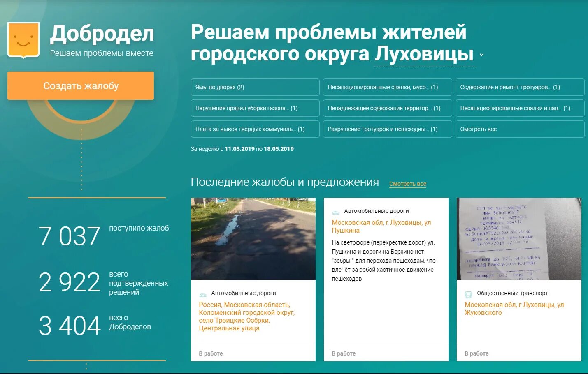Viewport: 588px width, 374px height.
Task: Click В работе status on Троицкие Озёрки card
Action: [211, 353]
